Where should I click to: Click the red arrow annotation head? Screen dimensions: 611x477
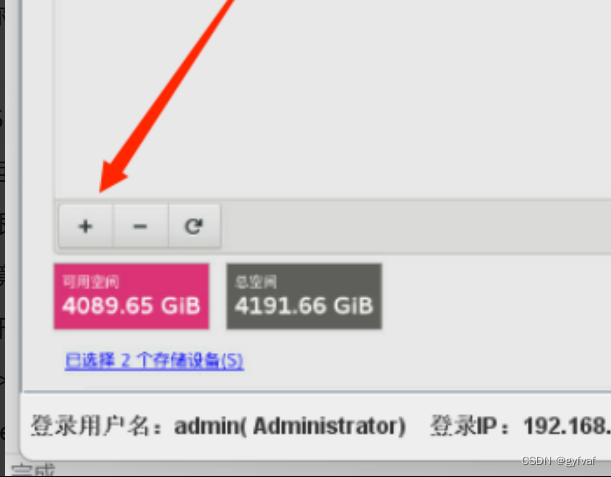coord(113,177)
